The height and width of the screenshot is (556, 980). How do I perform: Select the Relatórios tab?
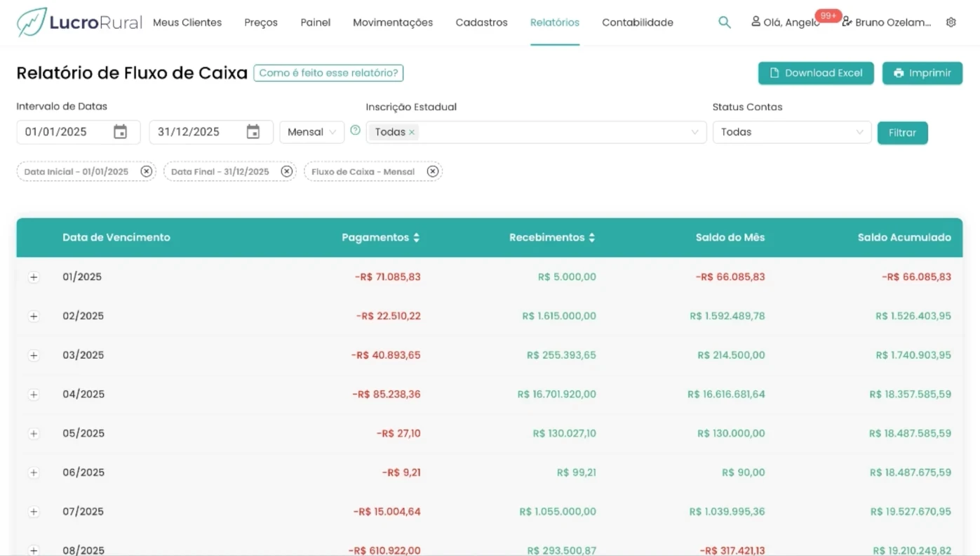click(555, 22)
